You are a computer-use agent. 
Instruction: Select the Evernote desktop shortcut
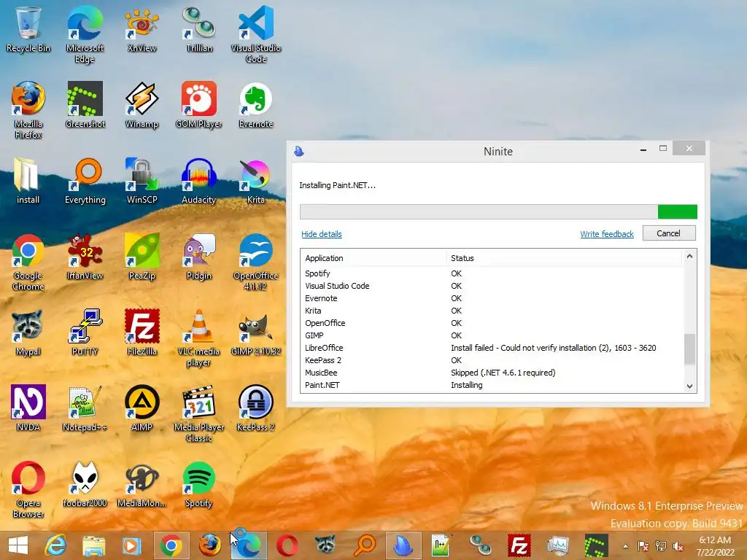[256, 105]
